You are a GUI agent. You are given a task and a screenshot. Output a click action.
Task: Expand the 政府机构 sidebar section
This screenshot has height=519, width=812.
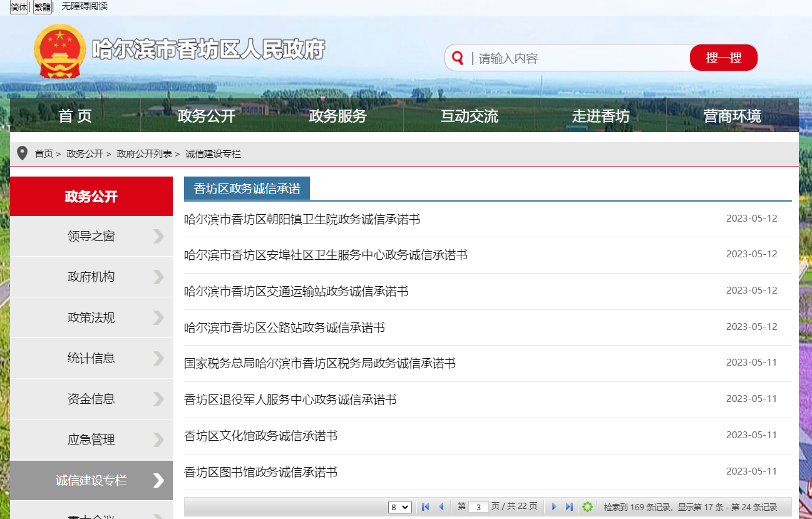91,277
